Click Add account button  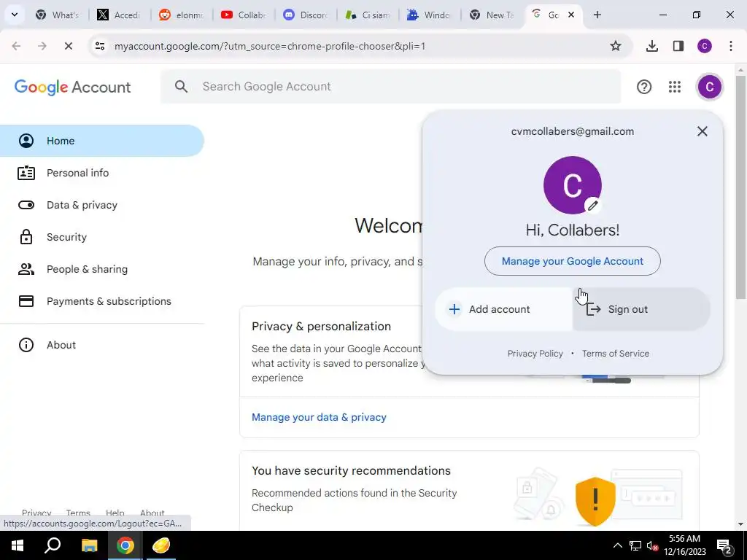click(x=503, y=309)
